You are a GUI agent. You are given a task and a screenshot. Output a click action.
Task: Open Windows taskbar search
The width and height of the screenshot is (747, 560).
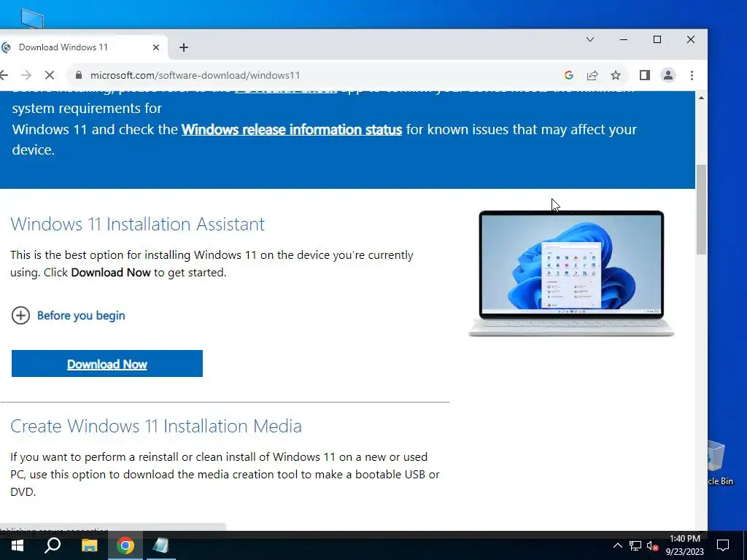pyautogui.click(x=53, y=545)
